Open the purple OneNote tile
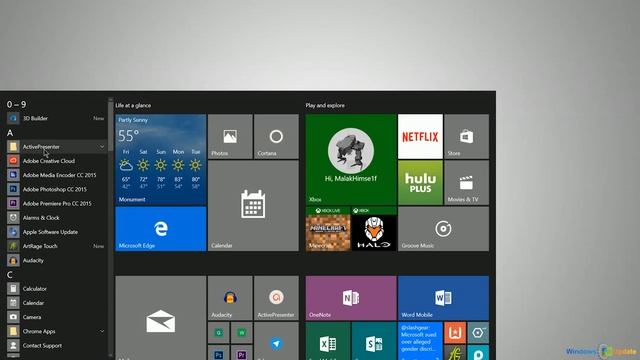The image size is (640, 360). pyautogui.click(x=351, y=298)
